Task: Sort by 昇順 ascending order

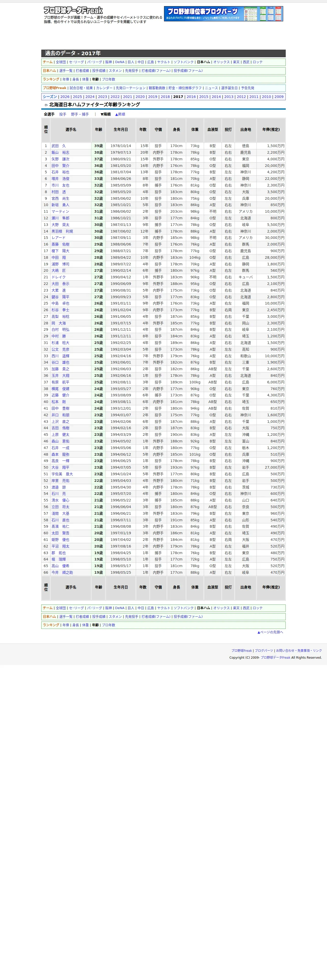Action: (120, 114)
